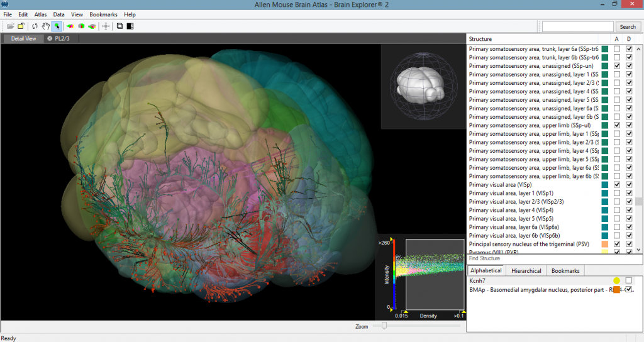The image size is (644, 342).
Task: Toggle the first colored brain slice plane icon
Action: coord(70,26)
